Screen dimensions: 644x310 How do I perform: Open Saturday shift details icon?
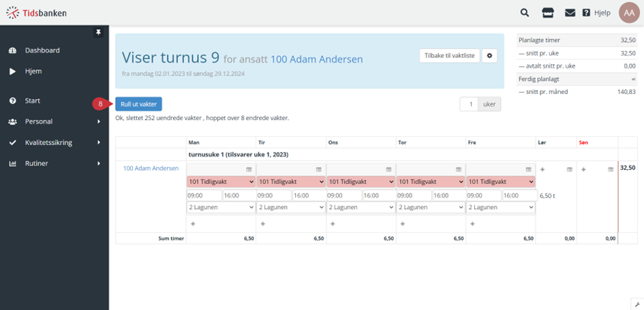570,169
